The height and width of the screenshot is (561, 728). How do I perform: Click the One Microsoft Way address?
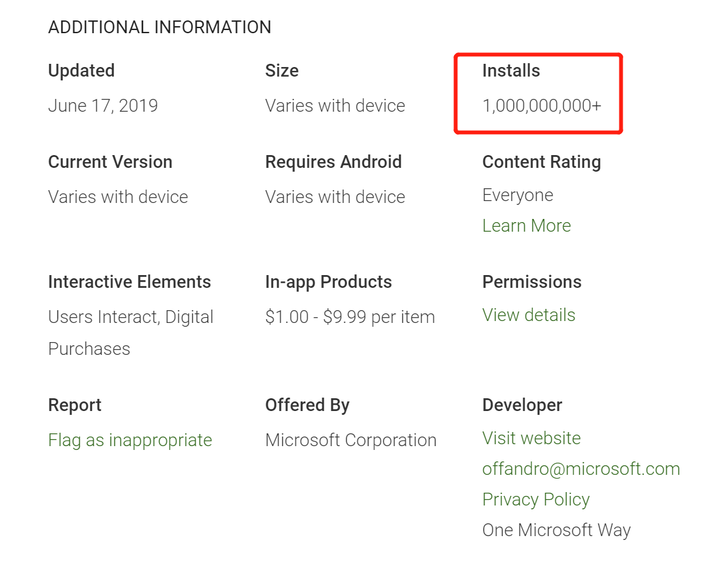[x=557, y=530]
